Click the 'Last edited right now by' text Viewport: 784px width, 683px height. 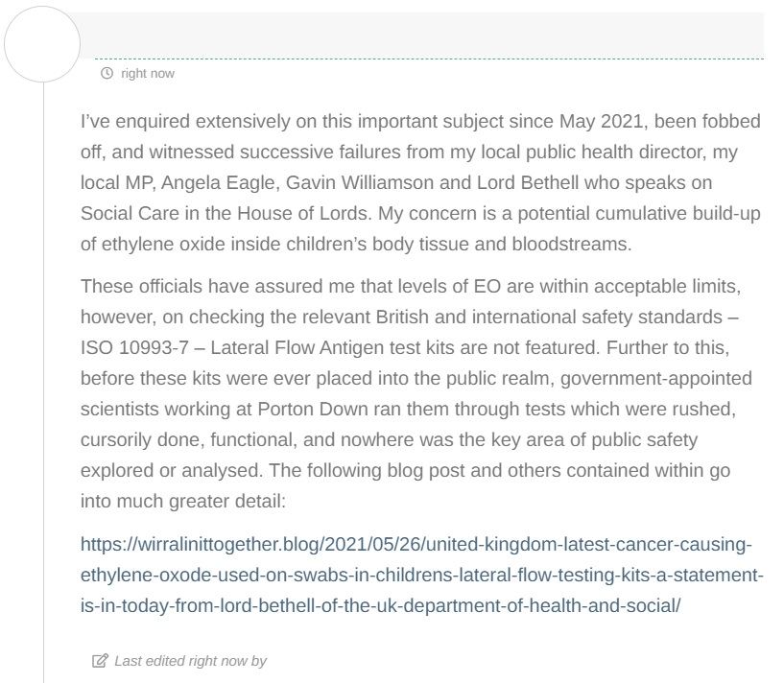pos(190,661)
